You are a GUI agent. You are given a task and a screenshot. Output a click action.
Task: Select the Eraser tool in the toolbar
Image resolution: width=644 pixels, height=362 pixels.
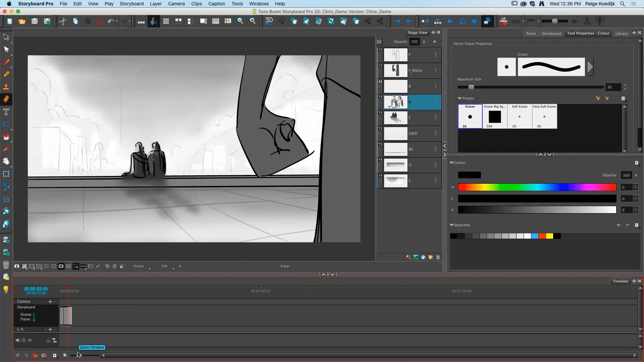(6, 99)
